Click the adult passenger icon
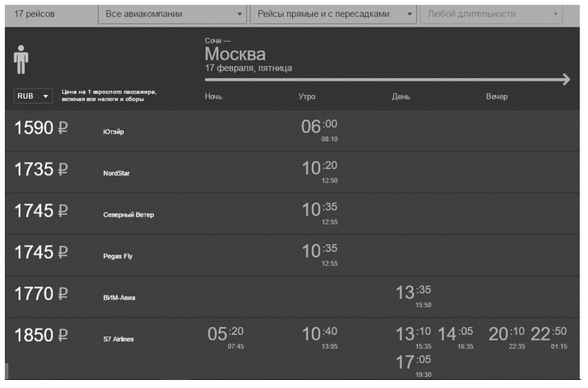The height and width of the screenshot is (388, 588). coord(21,60)
